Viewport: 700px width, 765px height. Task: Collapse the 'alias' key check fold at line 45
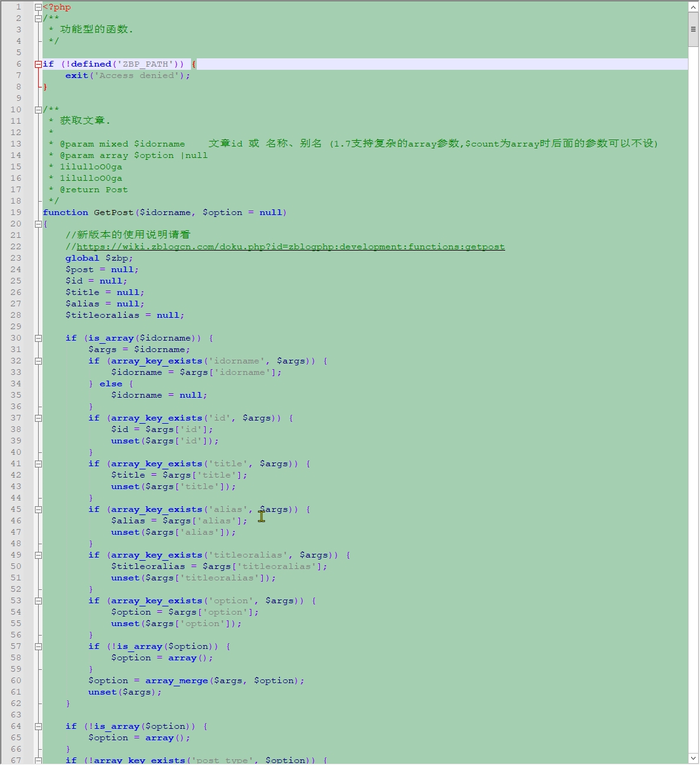click(x=38, y=509)
